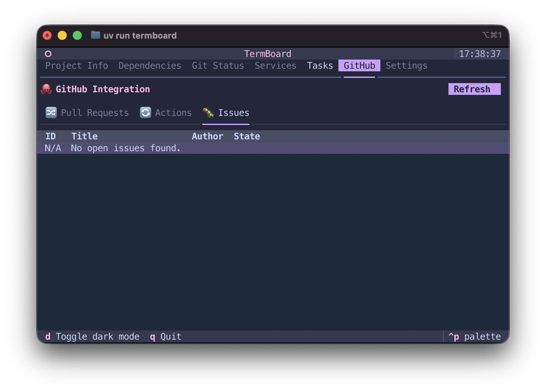Screen dimensions: 546x392
Task: Click the circle command palette icon in header
Action: pyautogui.click(x=48, y=54)
